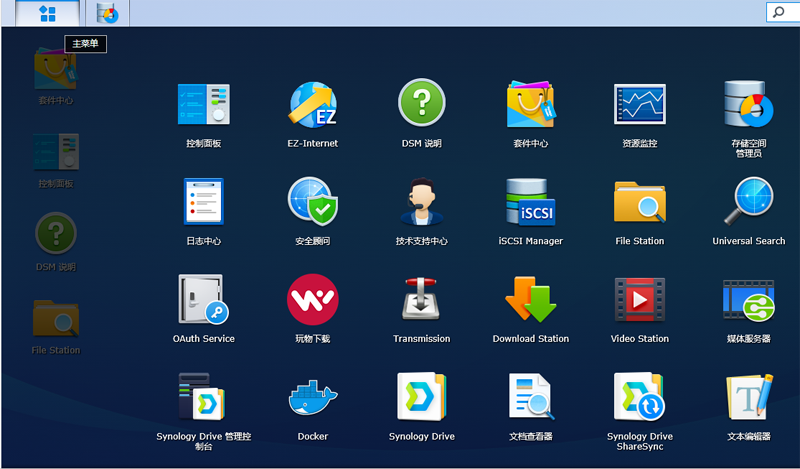
Task: Open 资源监控 resource monitor
Action: pyautogui.click(x=640, y=104)
